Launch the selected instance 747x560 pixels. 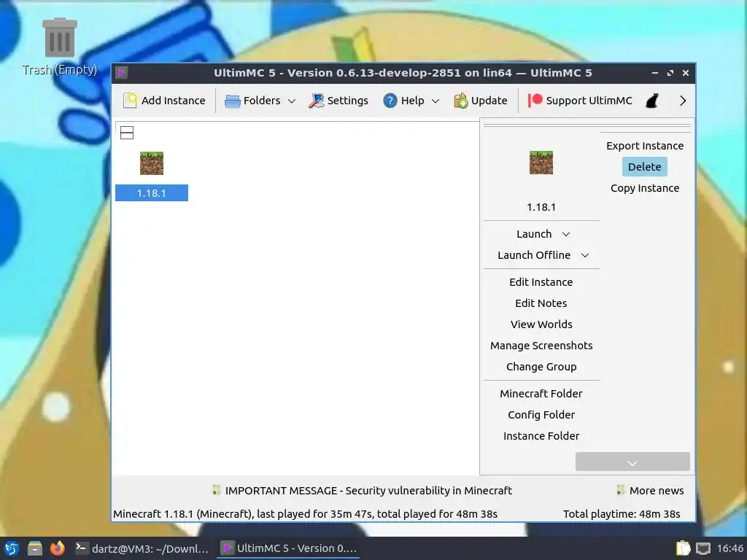534,234
